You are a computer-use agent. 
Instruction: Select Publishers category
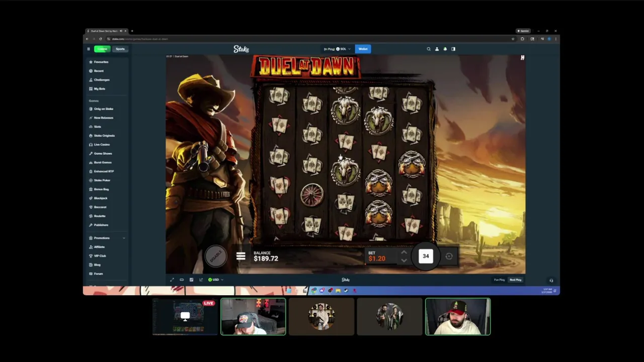tap(99, 225)
